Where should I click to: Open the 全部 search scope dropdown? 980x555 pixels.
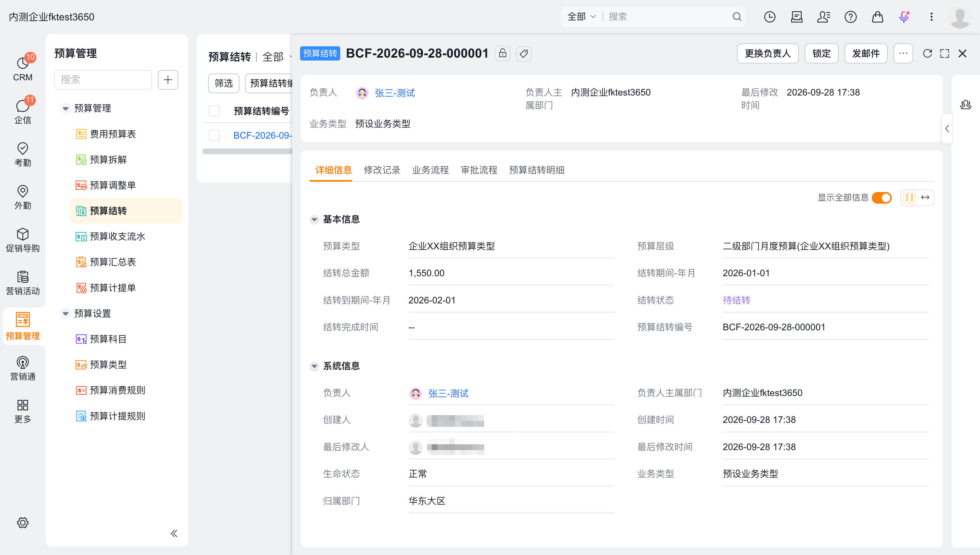(x=581, y=17)
